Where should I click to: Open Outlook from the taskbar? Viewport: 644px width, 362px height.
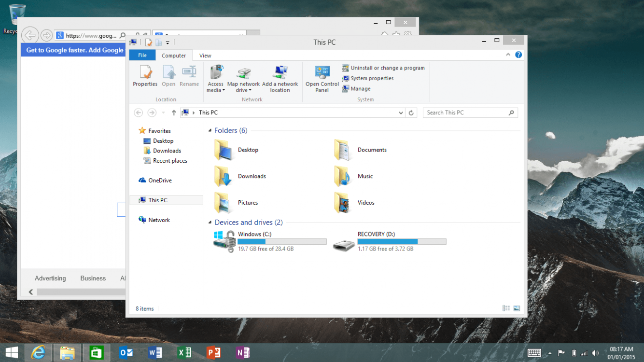(x=126, y=353)
